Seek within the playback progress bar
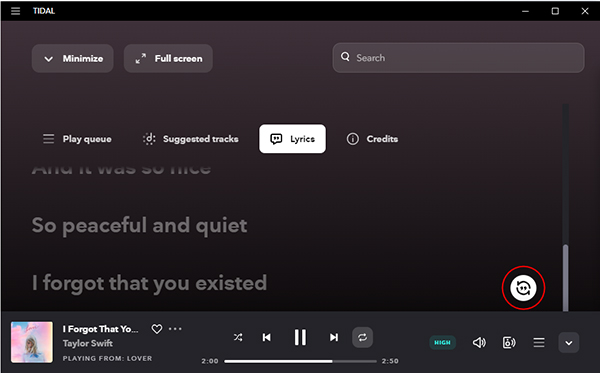Viewport: 600px width, 373px height. coord(300,361)
